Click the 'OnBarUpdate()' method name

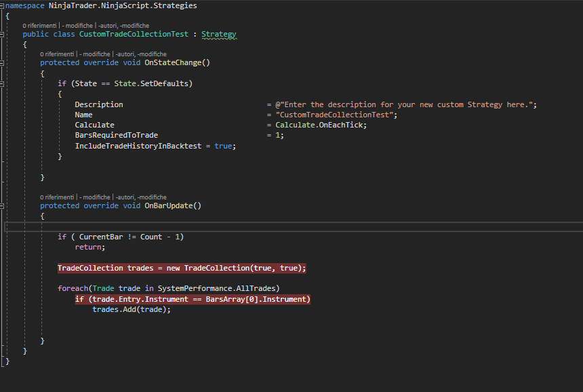pos(173,205)
